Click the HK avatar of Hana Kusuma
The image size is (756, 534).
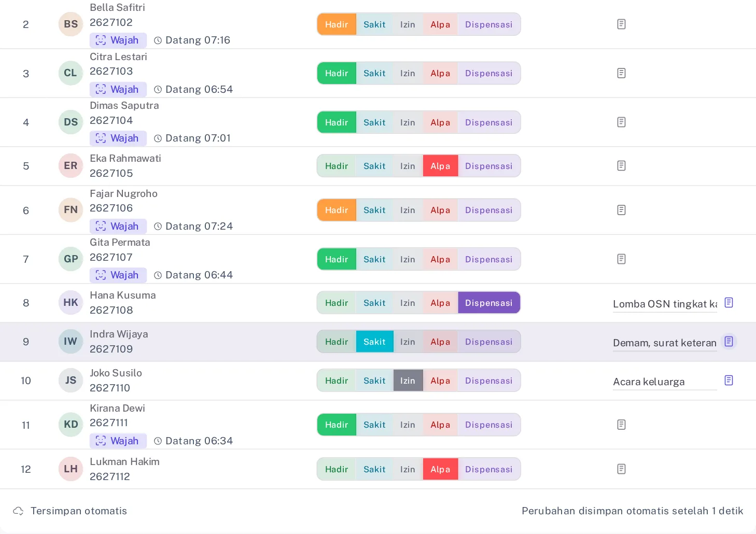71,303
